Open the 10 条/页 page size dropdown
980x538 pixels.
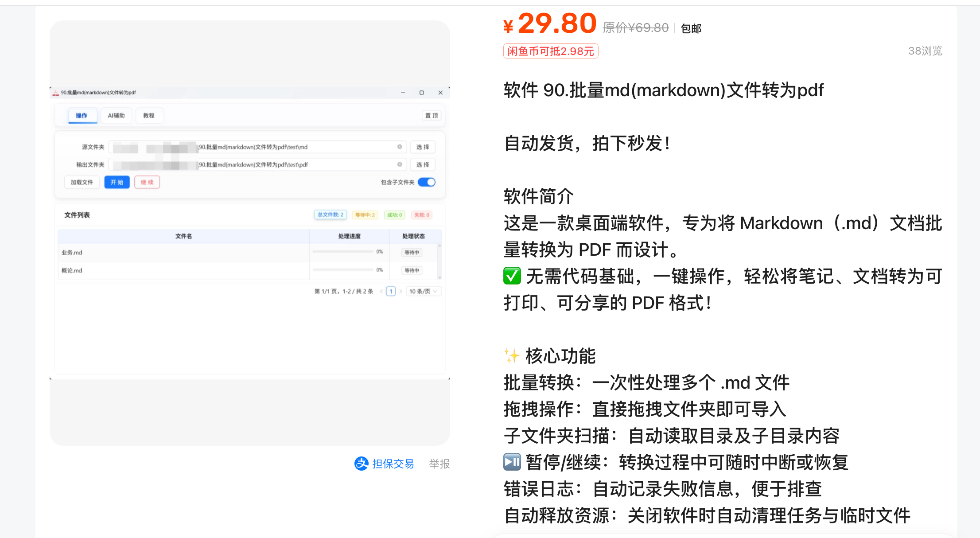[x=424, y=291]
